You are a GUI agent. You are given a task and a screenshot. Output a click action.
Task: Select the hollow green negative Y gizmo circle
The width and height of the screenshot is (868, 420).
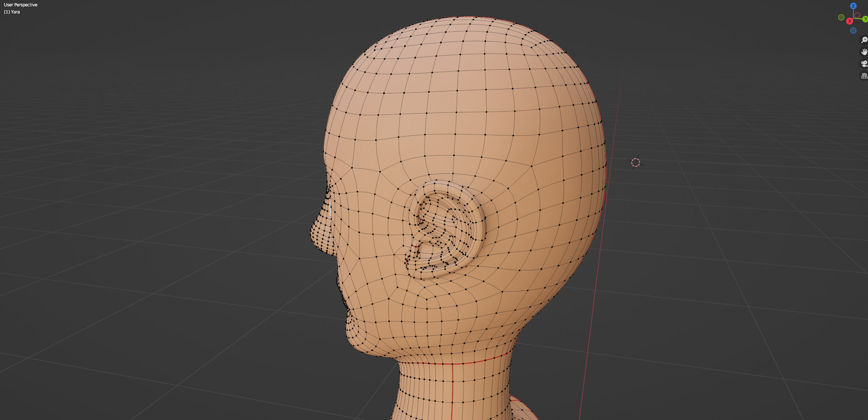841,17
